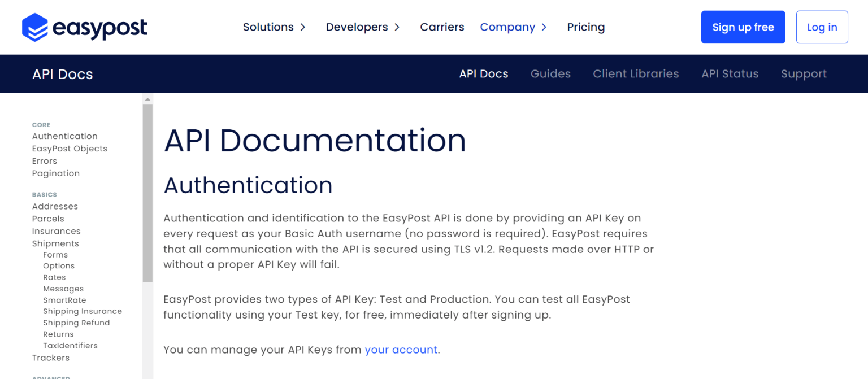This screenshot has height=379, width=868.
Task: Open the SmartRate documentation
Action: pyautogui.click(x=64, y=300)
